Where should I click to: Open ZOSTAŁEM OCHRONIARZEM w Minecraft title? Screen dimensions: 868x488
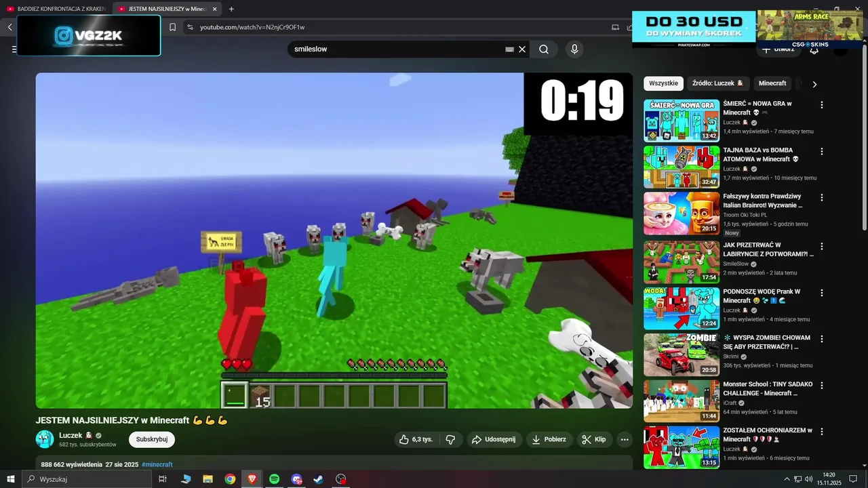click(768, 434)
